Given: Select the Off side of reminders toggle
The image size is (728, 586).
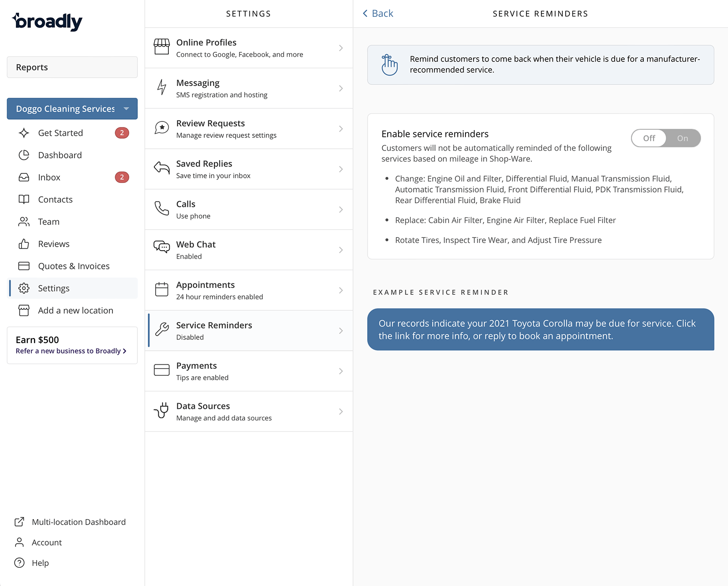Looking at the screenshot, I should point(649,138).
